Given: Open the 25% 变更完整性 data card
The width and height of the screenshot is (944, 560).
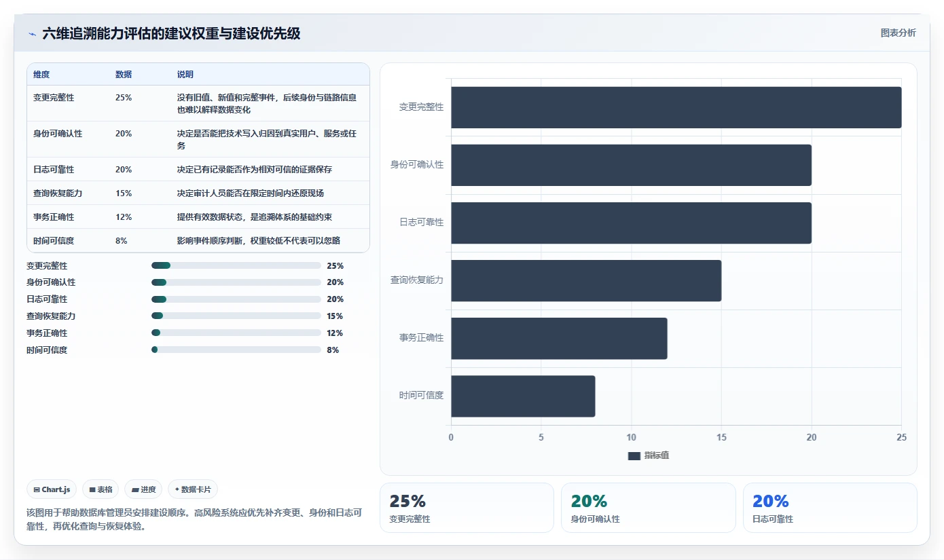Looking at the screenshot, I should click(467, 508).
